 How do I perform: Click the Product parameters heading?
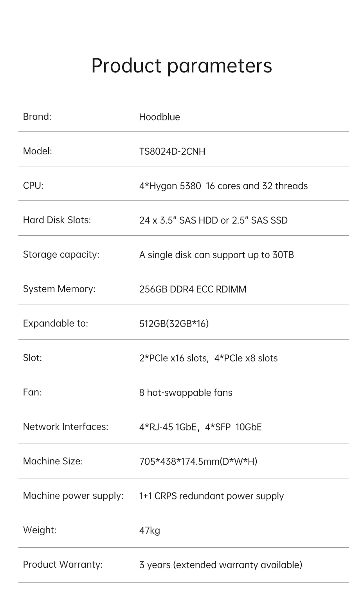182,65
